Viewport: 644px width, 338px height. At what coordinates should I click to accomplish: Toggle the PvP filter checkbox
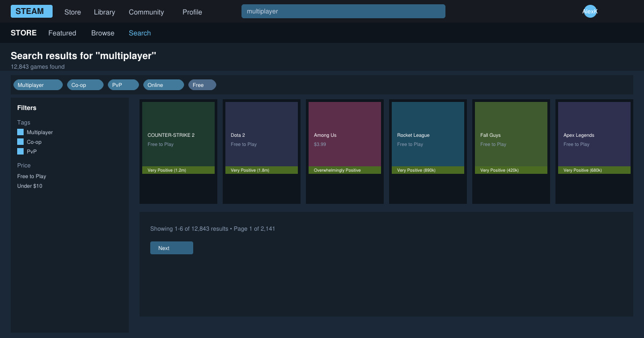[20, 151]
